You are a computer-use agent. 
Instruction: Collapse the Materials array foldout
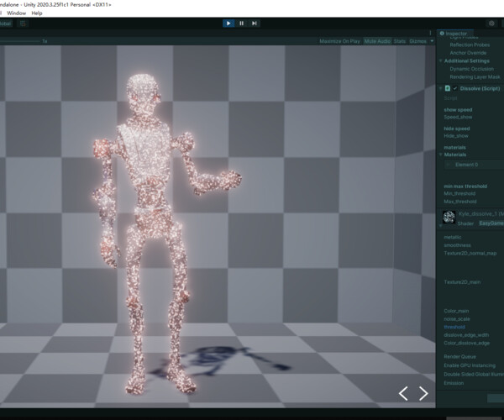441,155
